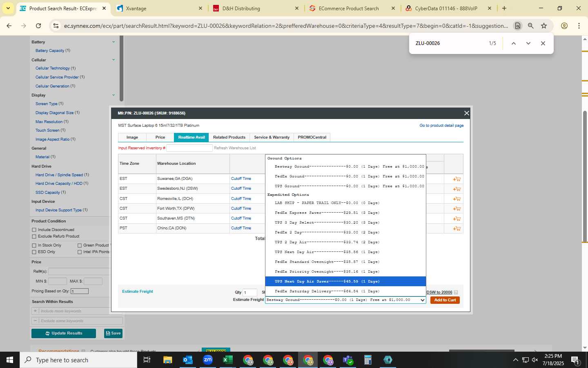This screenshot has width=588, height=368.
Task: Open Go to product detail page link
Action: tap(441, 126)
